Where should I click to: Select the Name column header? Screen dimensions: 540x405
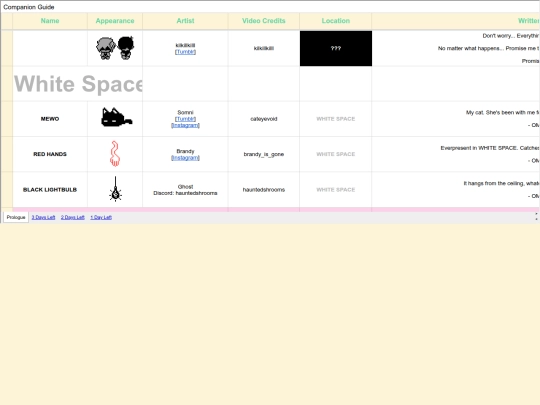pos(50,21)
